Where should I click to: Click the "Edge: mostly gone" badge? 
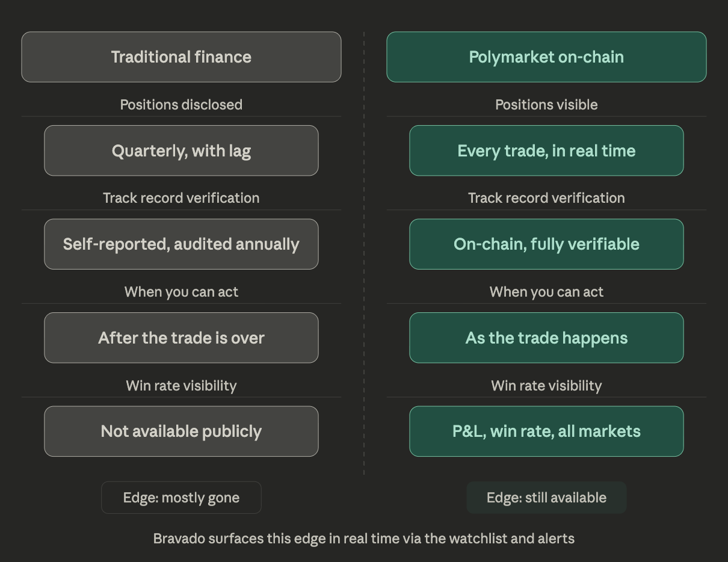point(181,498)
